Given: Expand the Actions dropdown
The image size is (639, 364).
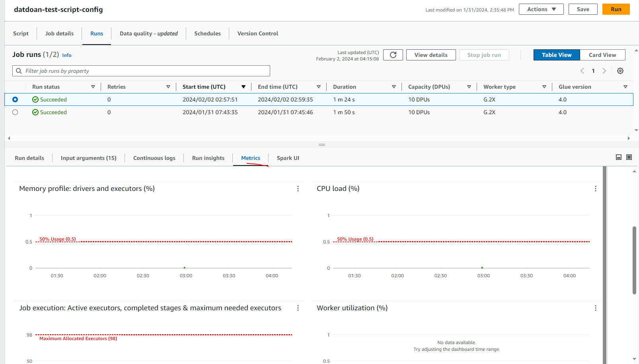Looking at the screenshot, I should tap(541, 9).
